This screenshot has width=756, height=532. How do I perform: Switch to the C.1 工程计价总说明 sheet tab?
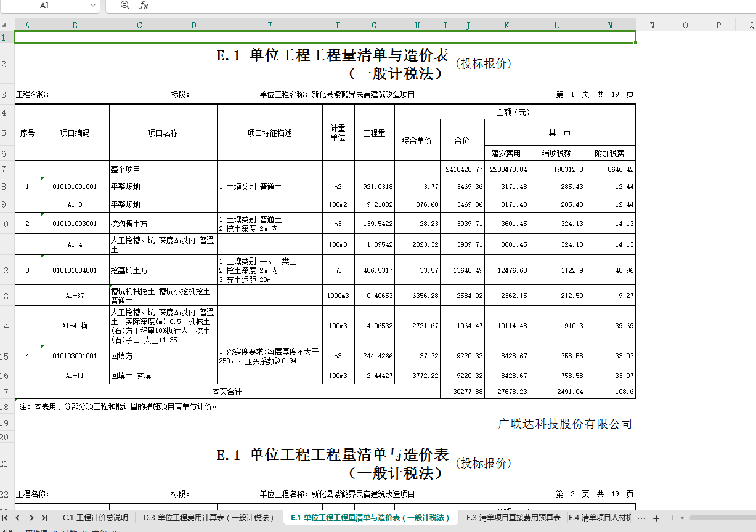click(96, 518)
